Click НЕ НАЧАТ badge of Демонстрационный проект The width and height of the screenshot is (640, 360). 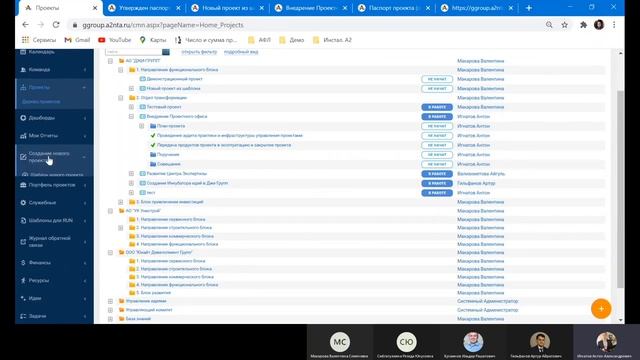tap(437, 79)
